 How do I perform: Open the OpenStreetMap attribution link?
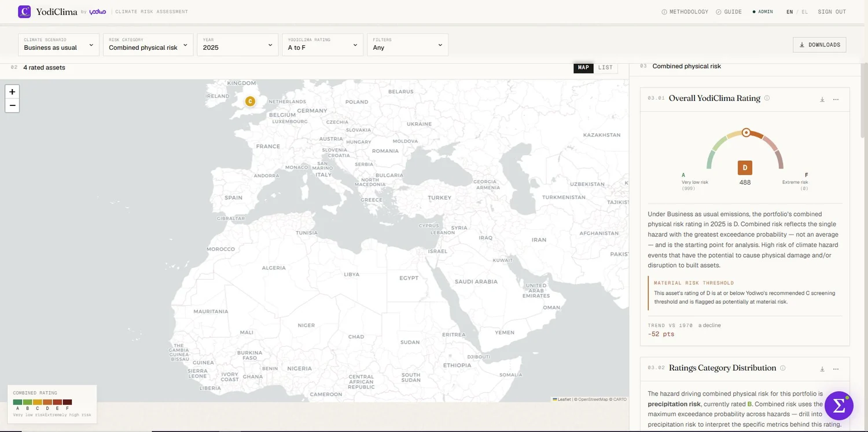tap(593, 400)
